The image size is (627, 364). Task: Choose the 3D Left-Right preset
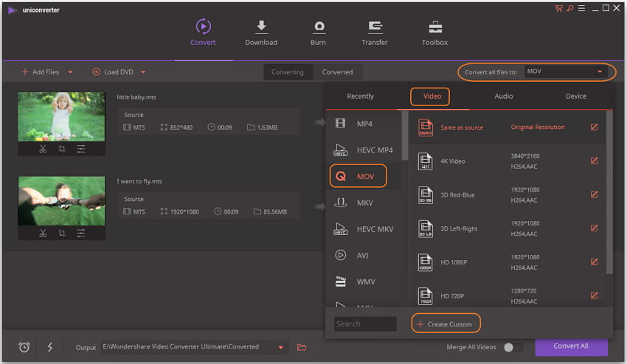(x=508, y=228)
